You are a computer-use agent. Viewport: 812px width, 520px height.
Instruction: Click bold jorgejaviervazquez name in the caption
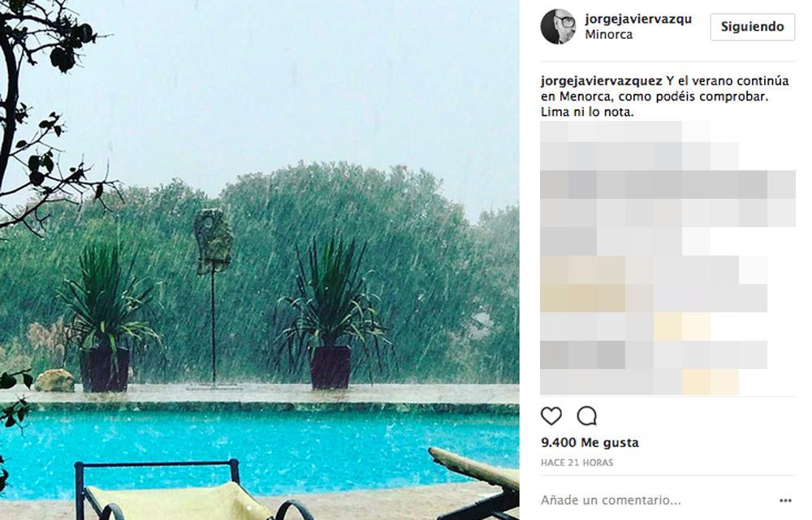pos(601,81)
